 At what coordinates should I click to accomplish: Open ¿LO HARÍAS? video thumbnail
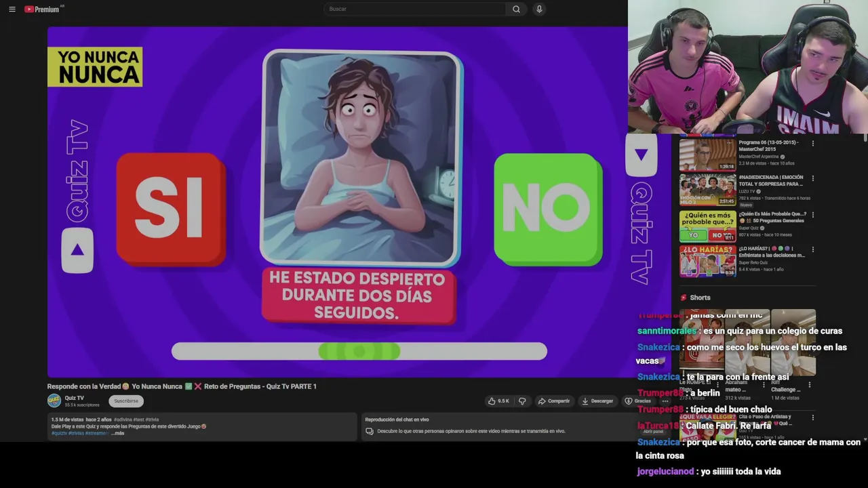707,261
